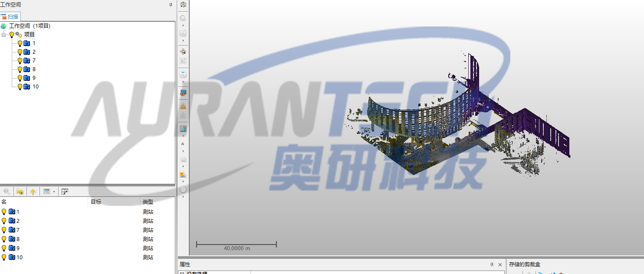Viewport: 644px width, 274px height.
Task: Select station 9 in workspace tree
Action: coord(34,78)
